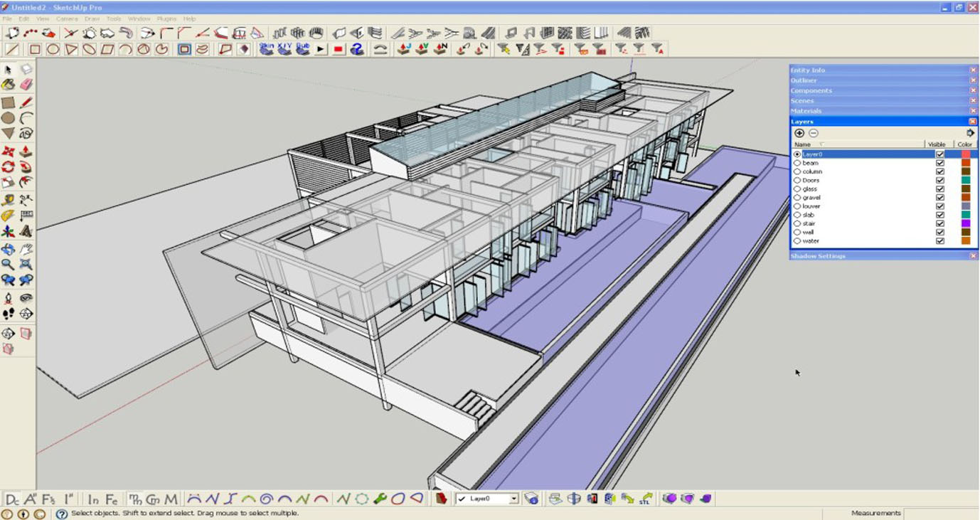Screen dimensions: 980x520
Task: Click the Add Layer plus icon
Action: click(x=799, y=133)
